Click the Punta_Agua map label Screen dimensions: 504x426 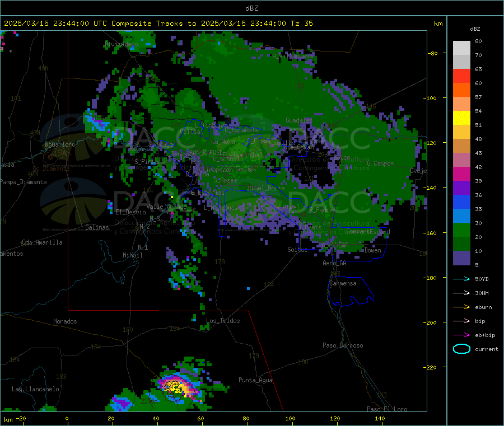255,380
